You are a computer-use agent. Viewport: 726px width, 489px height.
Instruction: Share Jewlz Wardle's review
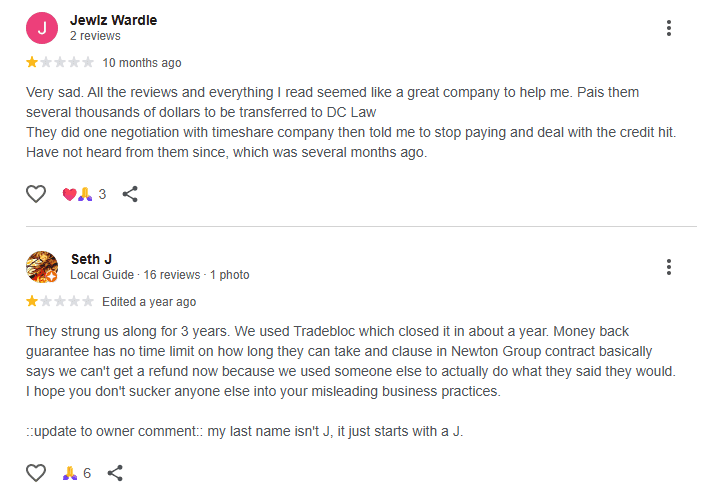(x=130, y=194)
